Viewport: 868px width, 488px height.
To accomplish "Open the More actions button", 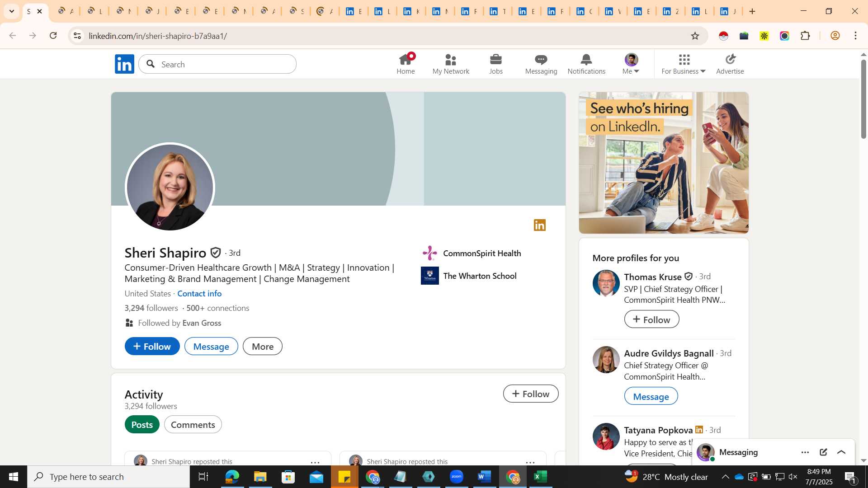I will click(263, 346).
